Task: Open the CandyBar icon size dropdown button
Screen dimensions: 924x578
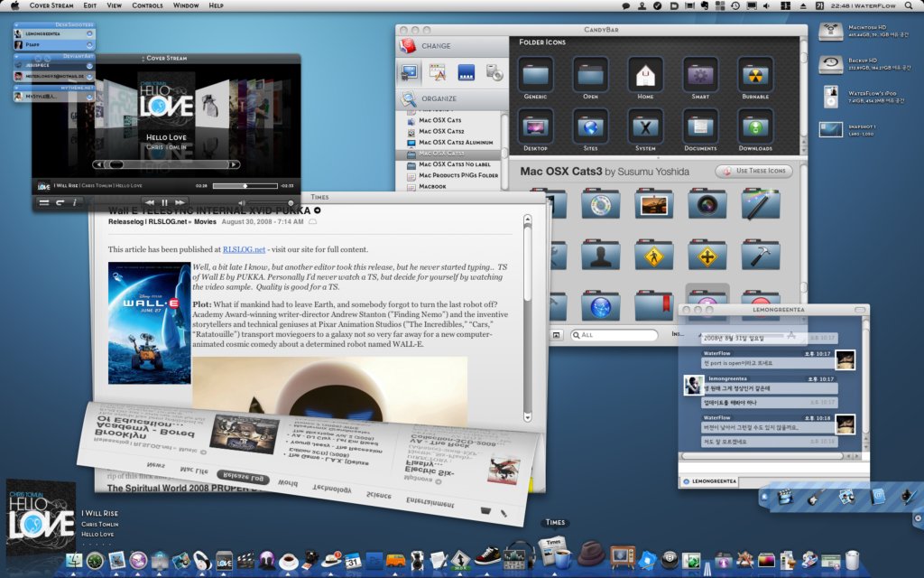Action: pos(556,335)
